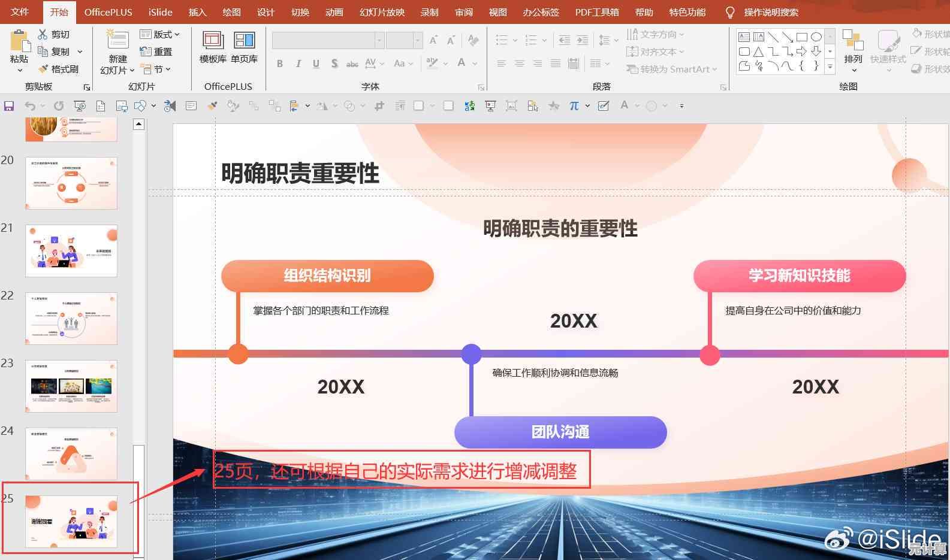
Task: Click the increase indent icon
Action: pyautogui.click(x=582, y=40)
